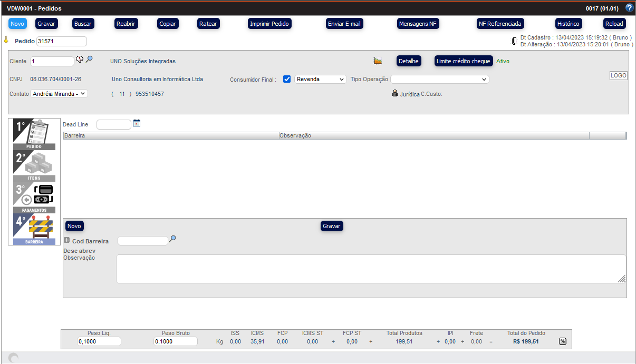Click the Cliente alert balloon icon
Viewport: 636px width, 364px height.
(80, 60)
